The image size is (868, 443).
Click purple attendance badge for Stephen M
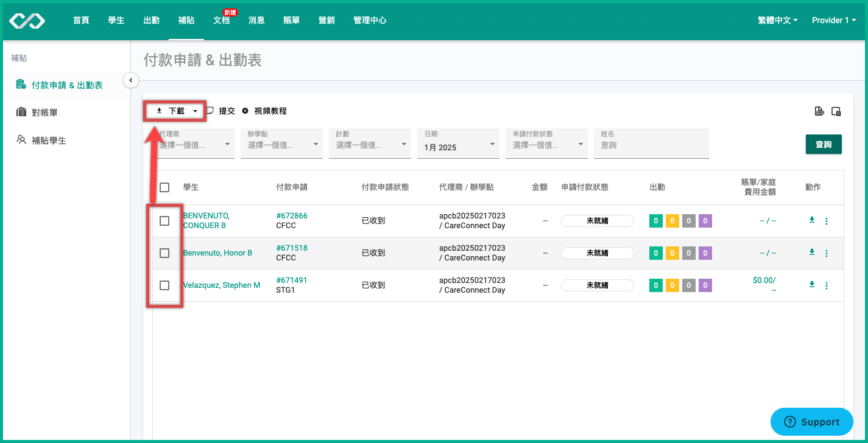pyautogui.click(x=705, y=285)
